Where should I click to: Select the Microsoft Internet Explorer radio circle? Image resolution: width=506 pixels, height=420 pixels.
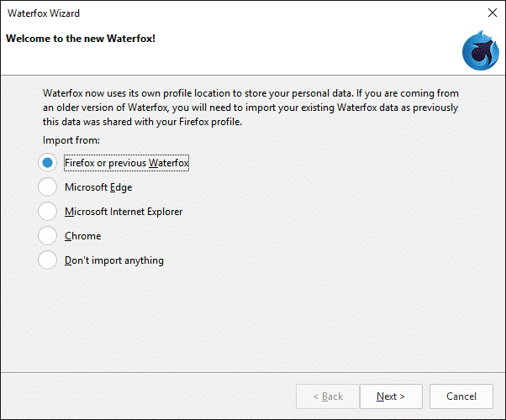[48, 212]
